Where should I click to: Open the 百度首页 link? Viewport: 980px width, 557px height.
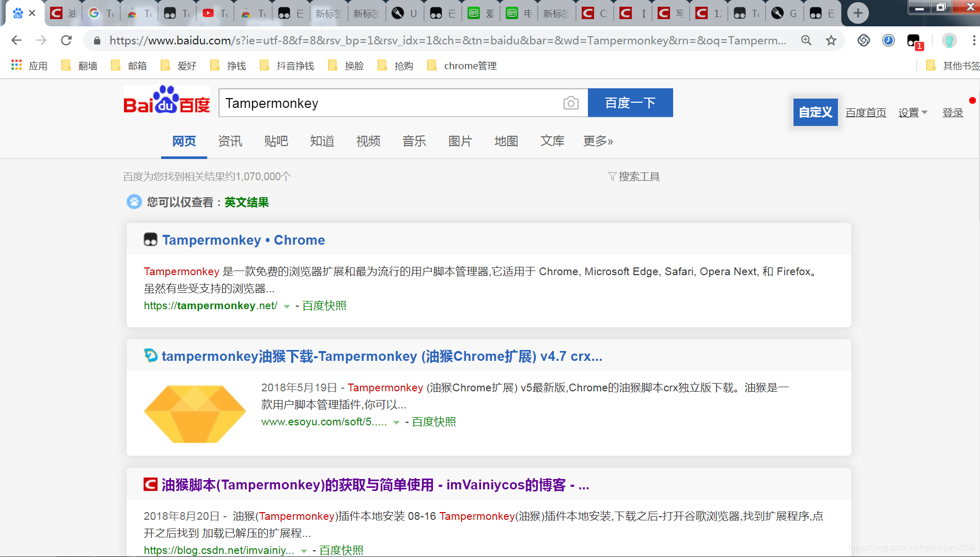point(866,113)
